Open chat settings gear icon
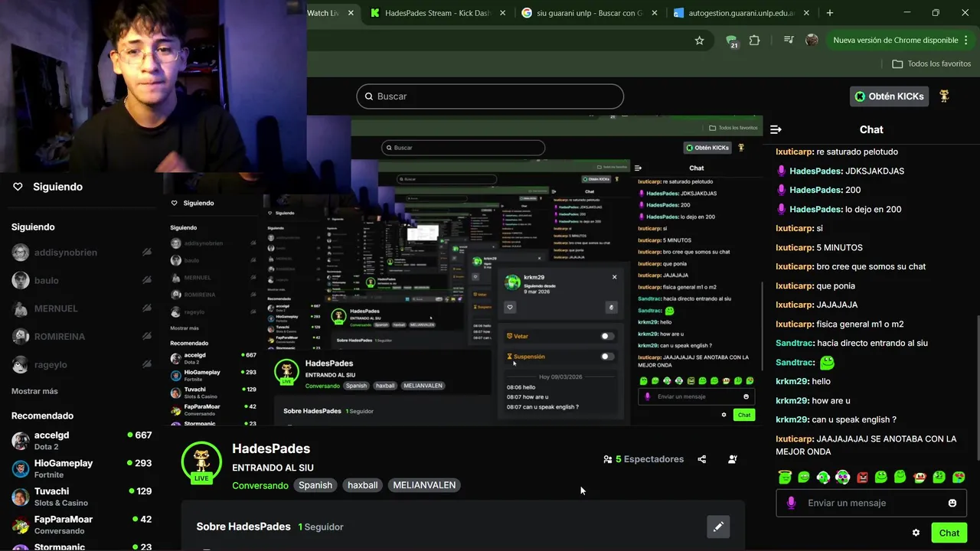This screenshot has width=980, height=551. click(x=916, y=533)
